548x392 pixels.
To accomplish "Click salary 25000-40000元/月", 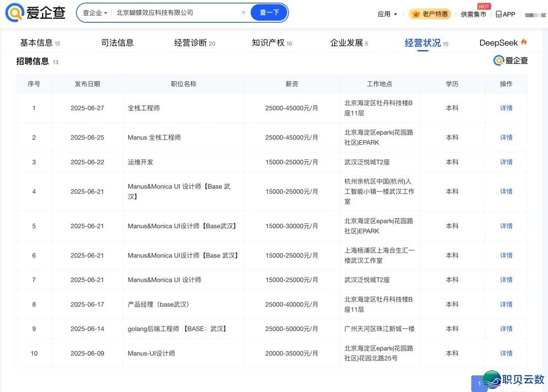I will [x=292, y=304].
